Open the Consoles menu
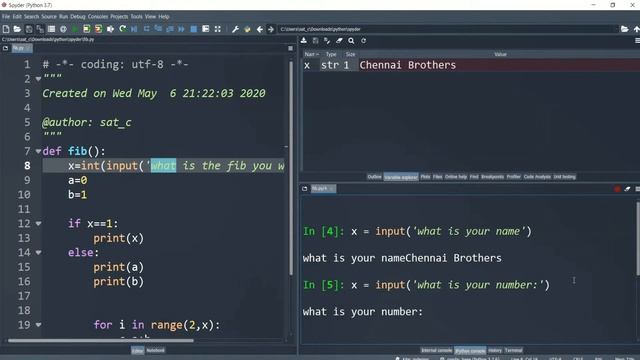Screen dimensions: 640x360 (x=98, y=17)
